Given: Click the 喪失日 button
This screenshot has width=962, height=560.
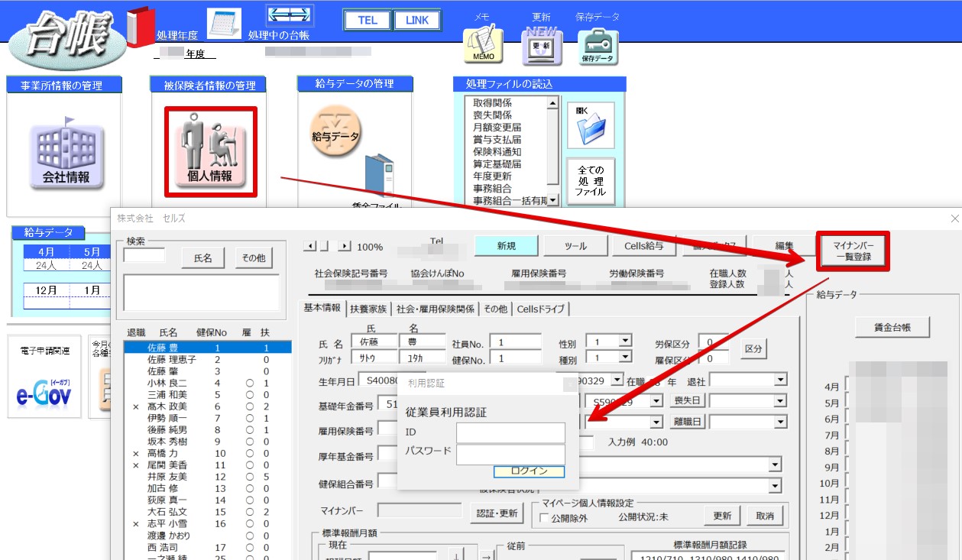Looking at the screenshot, I should pyautogui.click(x=687, y=400).
